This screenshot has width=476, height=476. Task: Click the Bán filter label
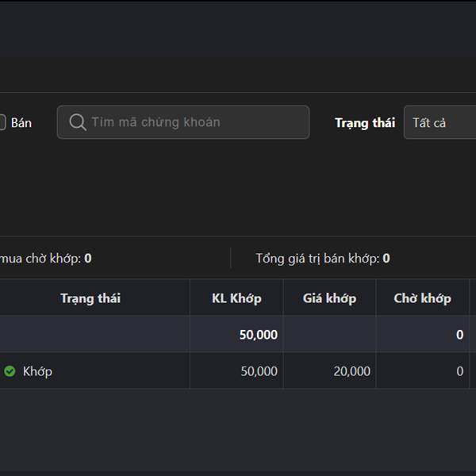(21, 123)
